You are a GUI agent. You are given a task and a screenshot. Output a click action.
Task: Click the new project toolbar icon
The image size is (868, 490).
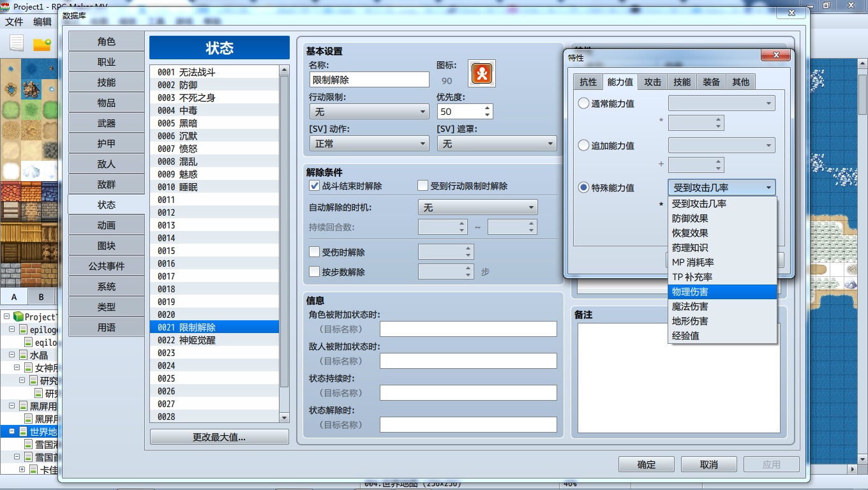tap(17, 43)
